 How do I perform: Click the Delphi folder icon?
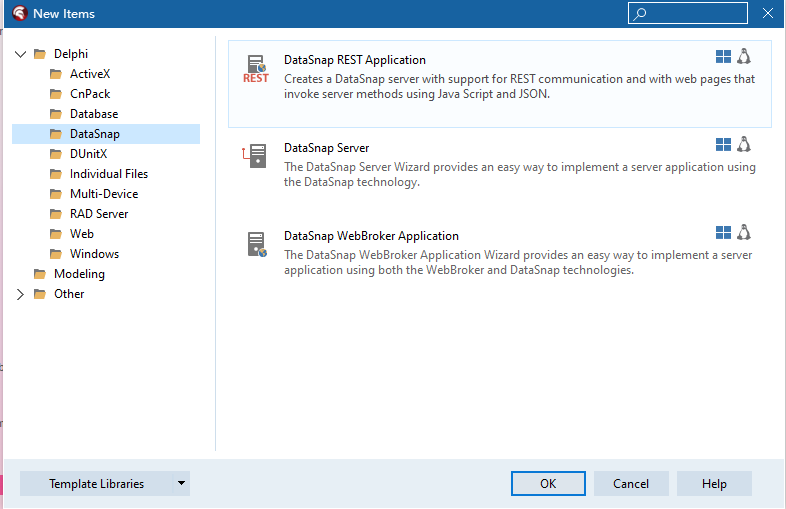(x=40, y=54)
